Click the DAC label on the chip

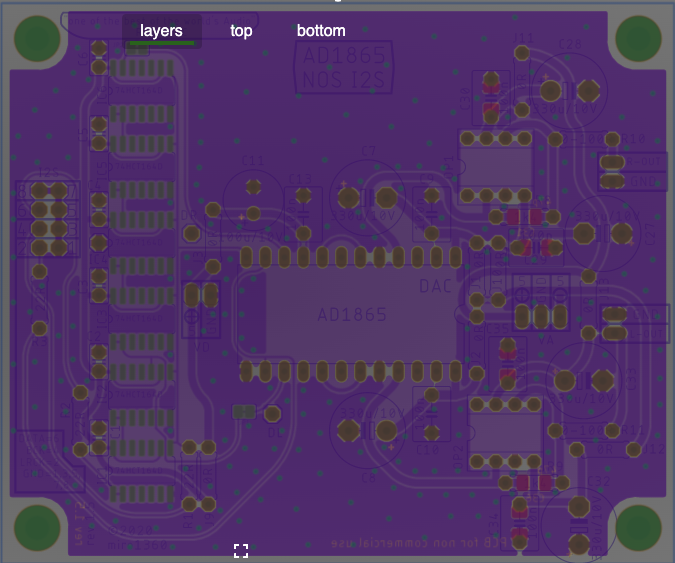click(435, 286)
